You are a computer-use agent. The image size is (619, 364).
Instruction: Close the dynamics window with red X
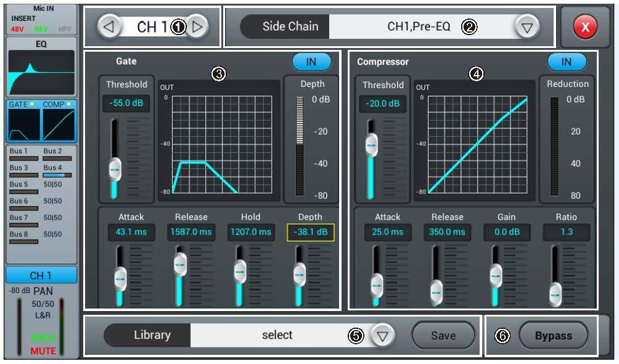pos(585,27)
